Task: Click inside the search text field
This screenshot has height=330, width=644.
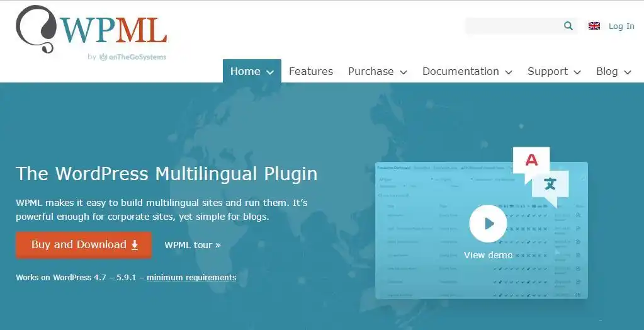Action: click(513, 26)
